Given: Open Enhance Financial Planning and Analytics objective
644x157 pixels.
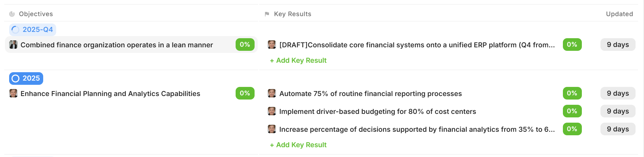Looking at the screenshot, I should tap(110, 94).
